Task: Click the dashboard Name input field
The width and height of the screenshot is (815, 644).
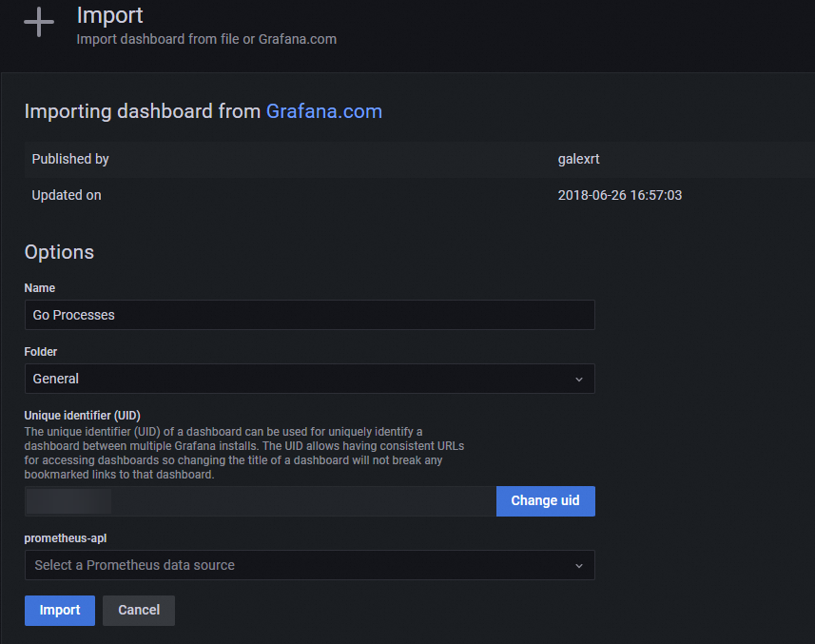Action: (309, 315)
